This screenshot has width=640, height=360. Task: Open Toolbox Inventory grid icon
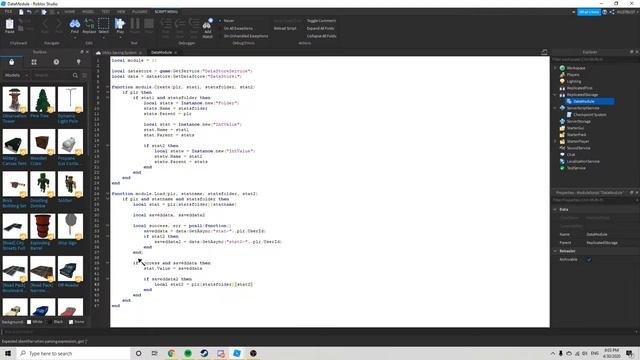click(x=34, y=62)
